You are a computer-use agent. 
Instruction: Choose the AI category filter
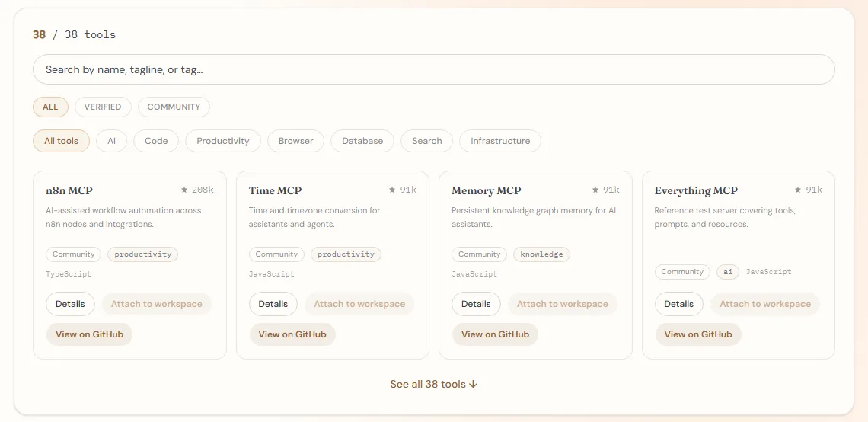(111, 141)
